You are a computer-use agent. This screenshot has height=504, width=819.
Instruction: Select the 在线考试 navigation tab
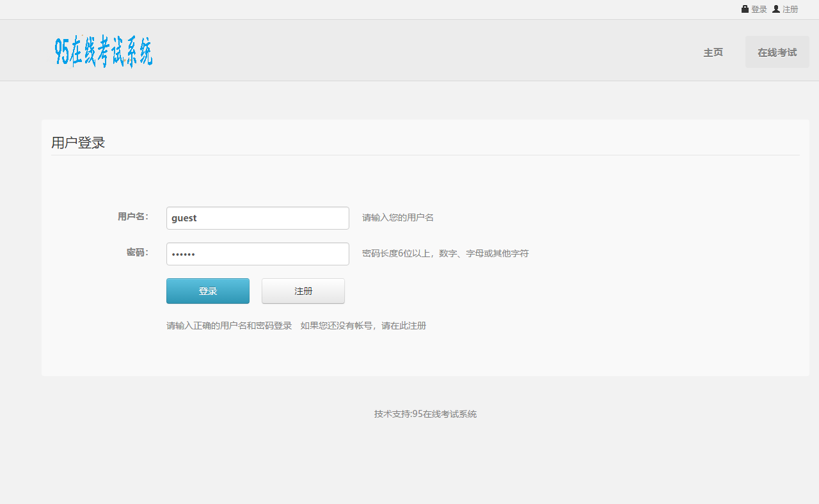point(777,52)
